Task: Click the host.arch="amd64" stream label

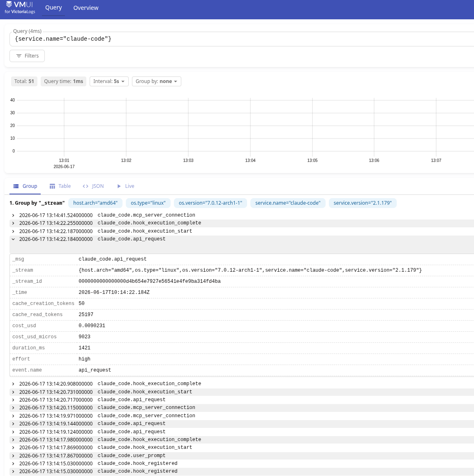Action: click(95, 203)
